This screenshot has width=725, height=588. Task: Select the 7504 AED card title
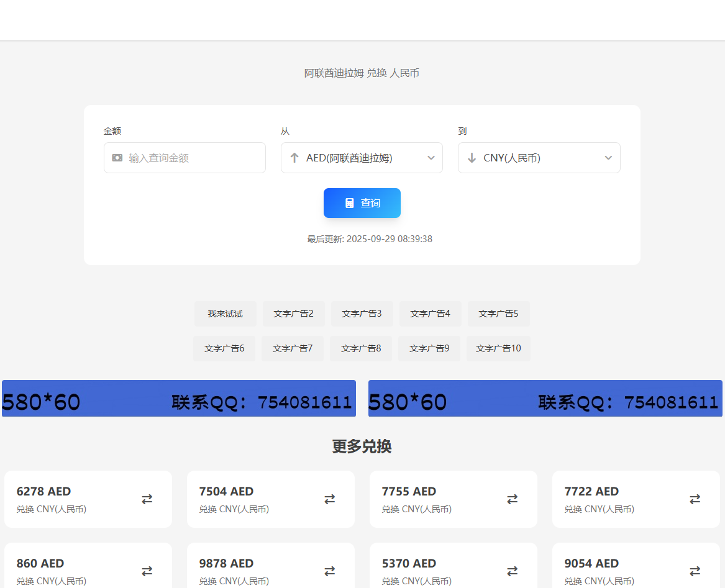coord(227,491)
